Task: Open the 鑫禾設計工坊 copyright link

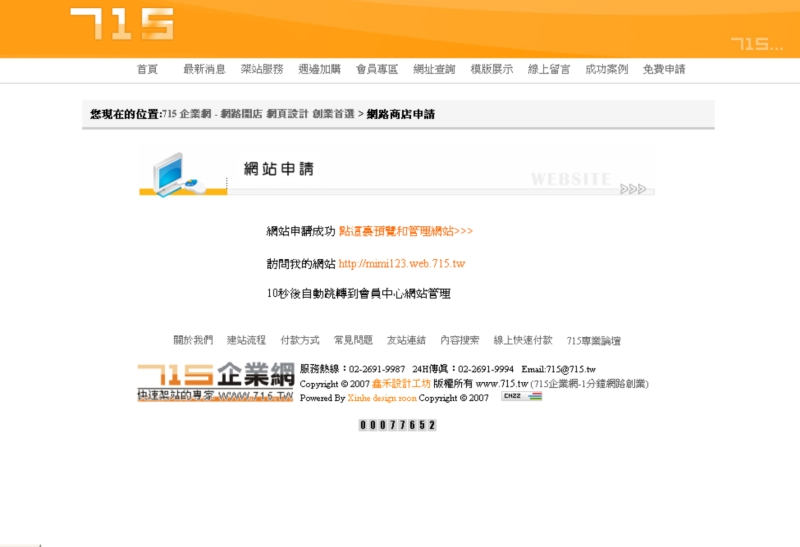Action: click(x=401, y=383)
